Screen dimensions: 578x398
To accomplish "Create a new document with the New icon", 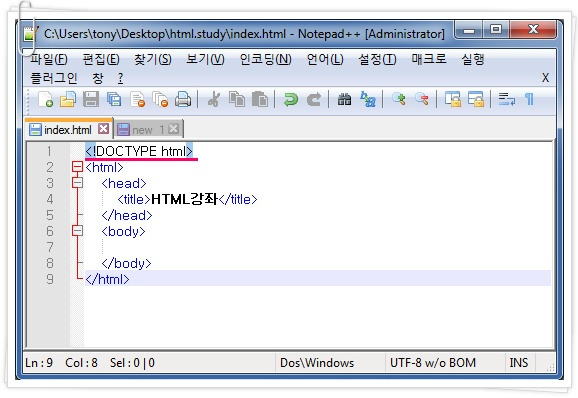I will click(45, 100).
